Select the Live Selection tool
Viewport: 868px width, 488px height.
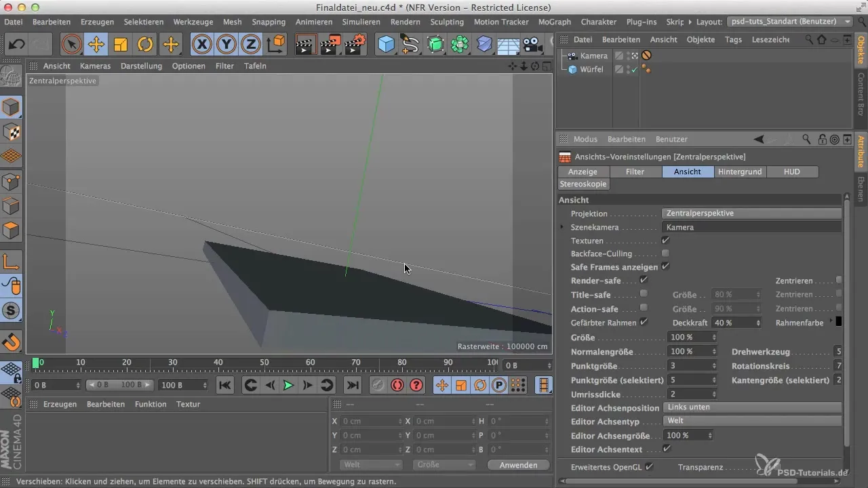pos(71,45)
